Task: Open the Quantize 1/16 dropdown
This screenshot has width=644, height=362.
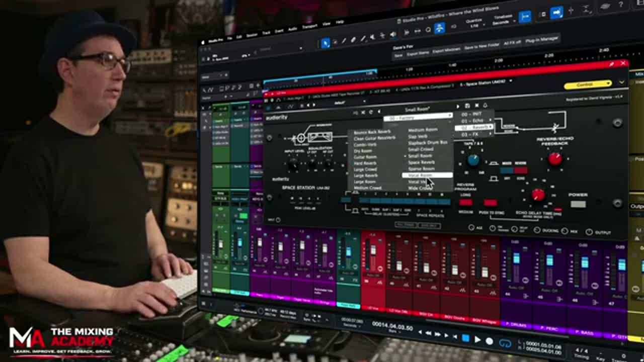Action: tap(474, 24)
